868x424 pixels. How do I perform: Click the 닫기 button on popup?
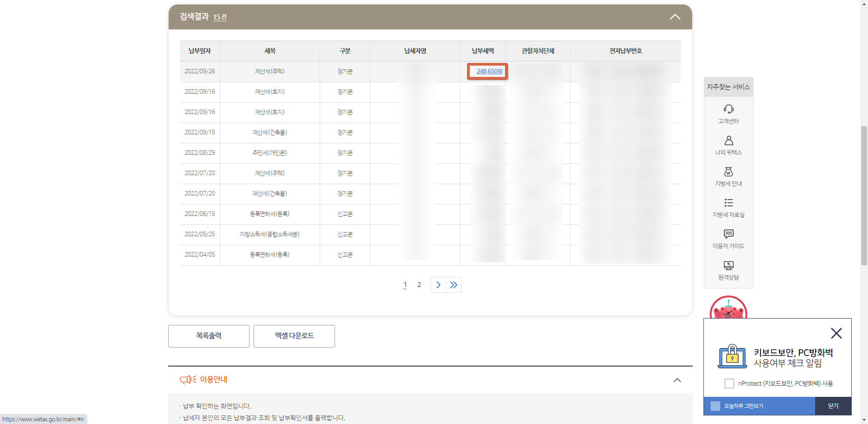(833, 406)
